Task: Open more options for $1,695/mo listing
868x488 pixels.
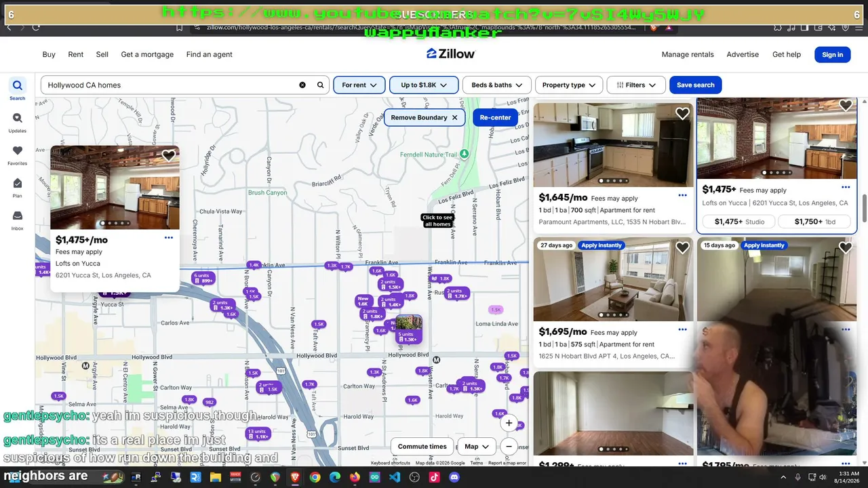Action: click(x=682, y=329)
